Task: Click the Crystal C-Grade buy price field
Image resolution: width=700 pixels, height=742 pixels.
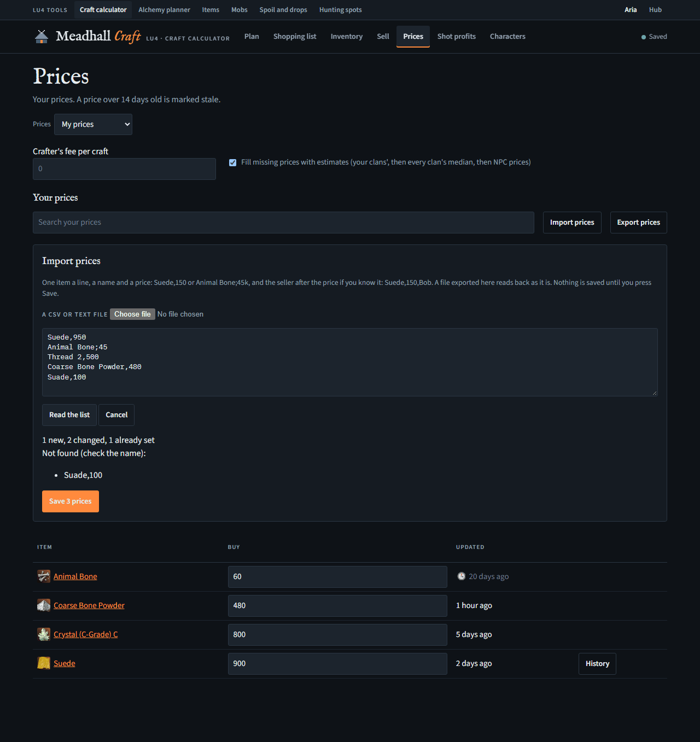Action: (x=337, y=635)
